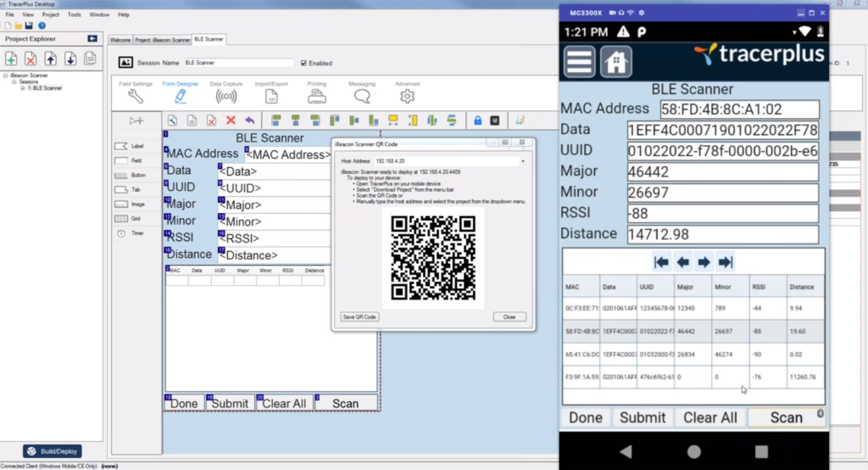Open the Project menu

[x=50, y=14]
